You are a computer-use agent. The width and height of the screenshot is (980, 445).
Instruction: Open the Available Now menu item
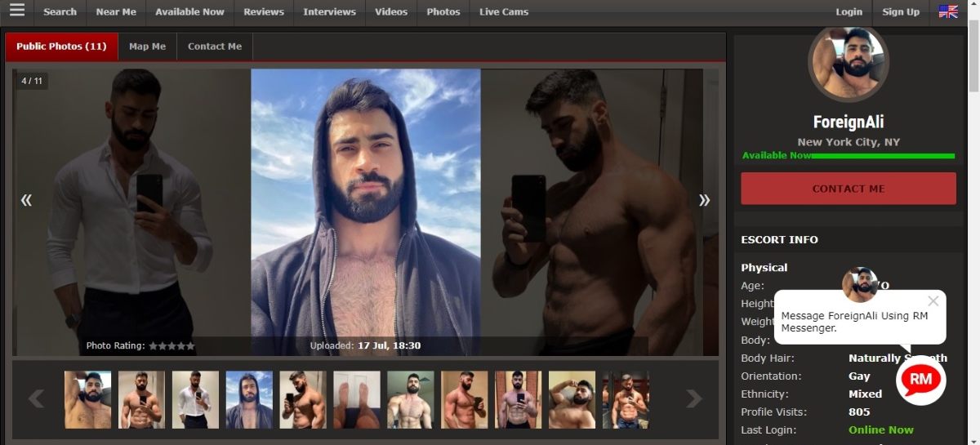click(189, 11)
